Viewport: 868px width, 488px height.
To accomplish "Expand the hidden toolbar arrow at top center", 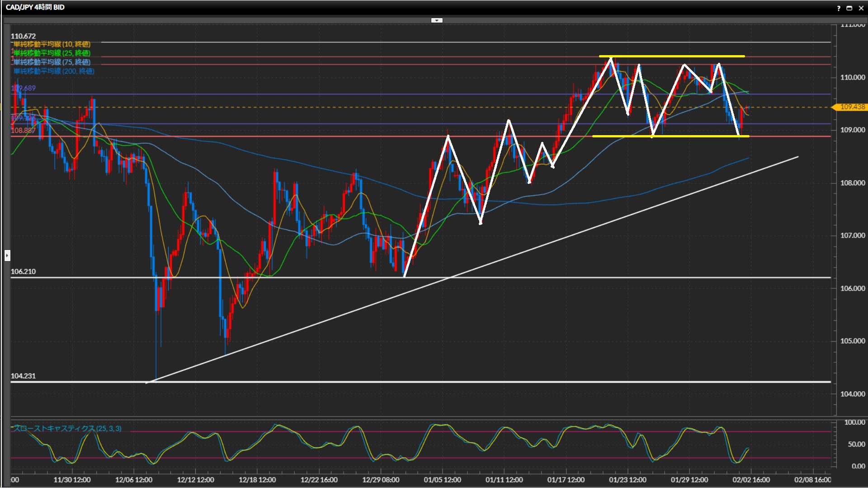I will [x=437, y=20].
